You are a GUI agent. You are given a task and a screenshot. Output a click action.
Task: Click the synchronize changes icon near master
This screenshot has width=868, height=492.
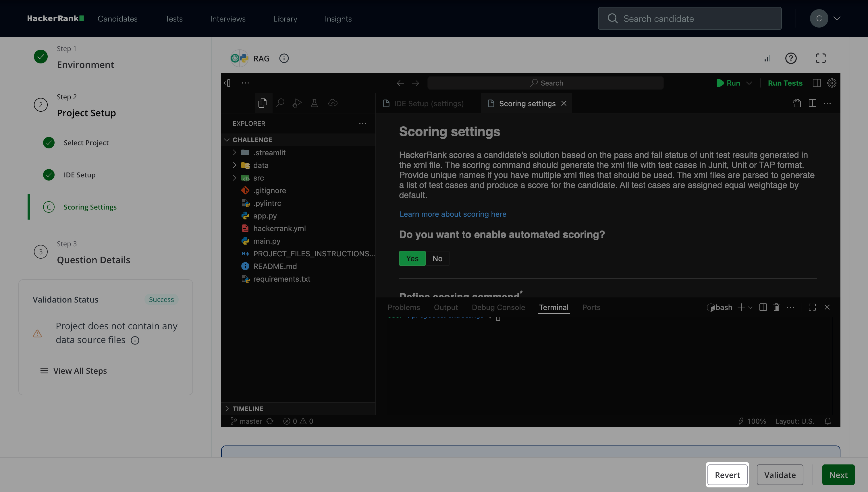(269, 421)
